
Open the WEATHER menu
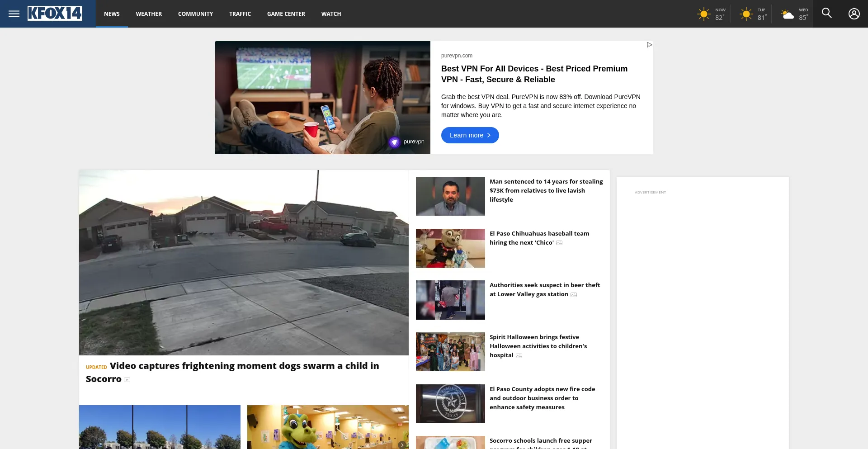coord(149,14)
